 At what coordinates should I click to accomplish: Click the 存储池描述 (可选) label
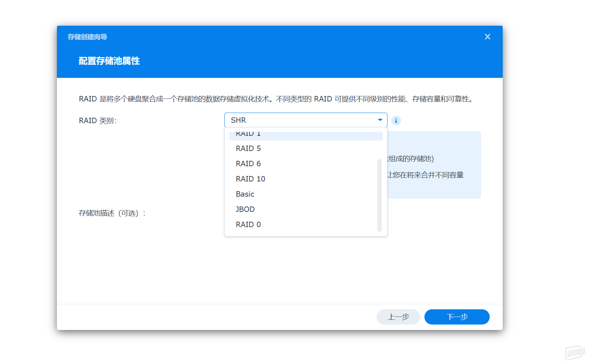[112, 213]
